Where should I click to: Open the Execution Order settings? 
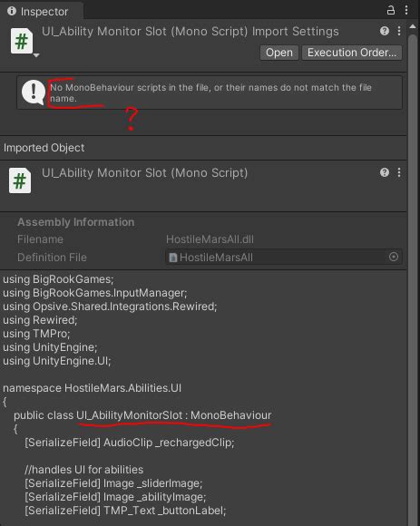[x=352, y=53]
